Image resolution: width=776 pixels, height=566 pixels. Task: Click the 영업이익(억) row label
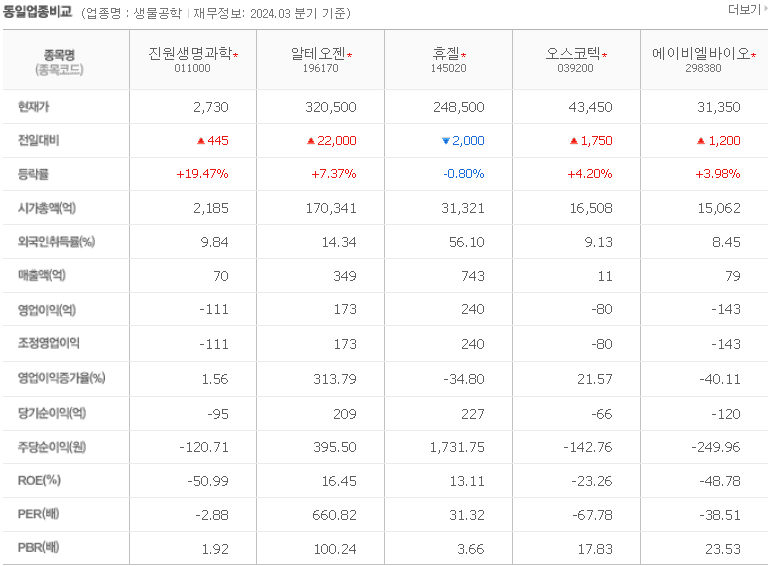47,310
